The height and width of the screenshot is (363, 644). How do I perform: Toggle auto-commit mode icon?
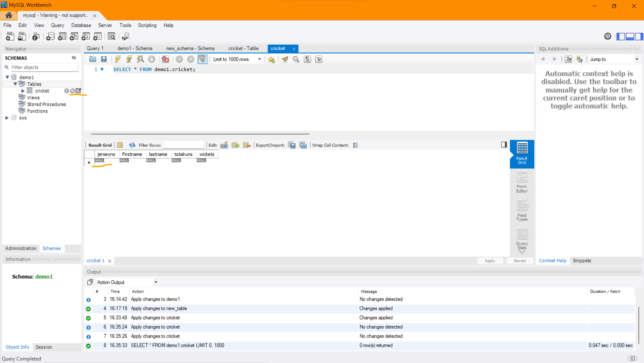coord(202,59)
